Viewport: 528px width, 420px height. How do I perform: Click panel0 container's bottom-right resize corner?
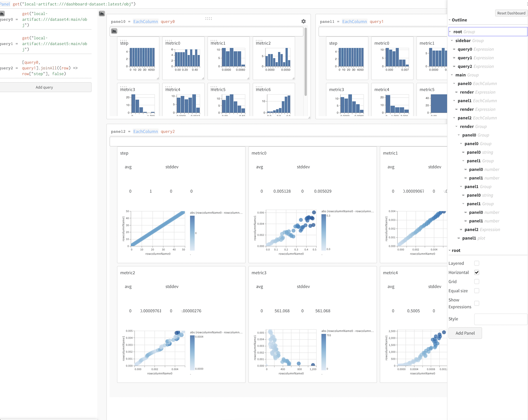(309, 118)
